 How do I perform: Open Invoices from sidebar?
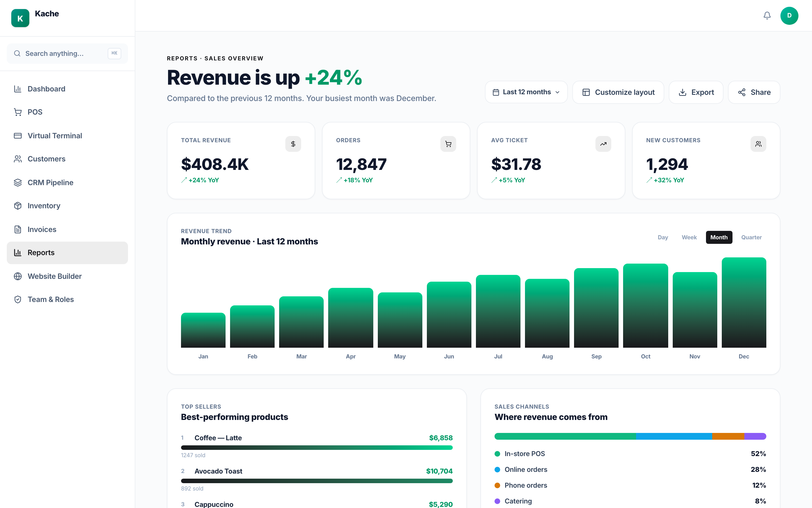click(x=67, y=229)
